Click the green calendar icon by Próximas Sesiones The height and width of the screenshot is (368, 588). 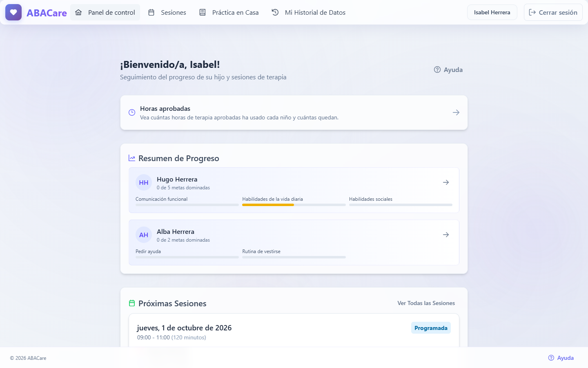tap(132, 303)
